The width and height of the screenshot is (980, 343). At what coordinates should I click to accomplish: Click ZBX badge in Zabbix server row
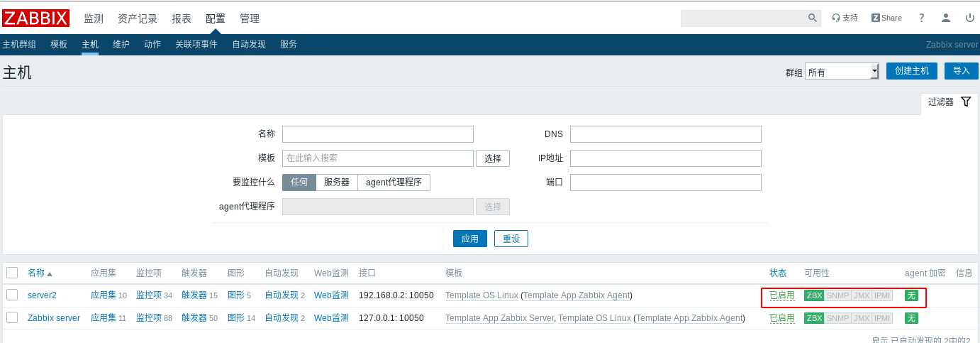[x=814, y=318]
